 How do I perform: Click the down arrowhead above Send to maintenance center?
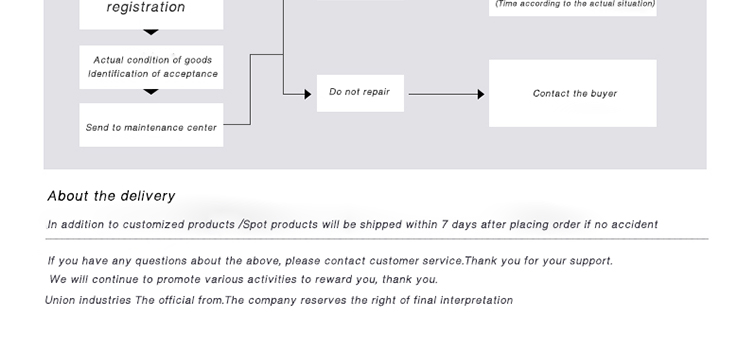[x=151, y=92]
